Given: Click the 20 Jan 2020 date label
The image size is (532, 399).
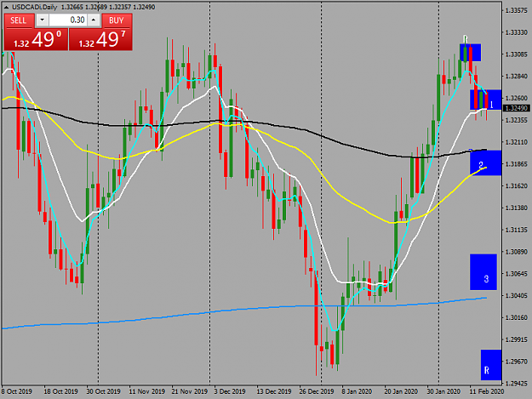Looking at the screenshot, I should pos(401,391).
